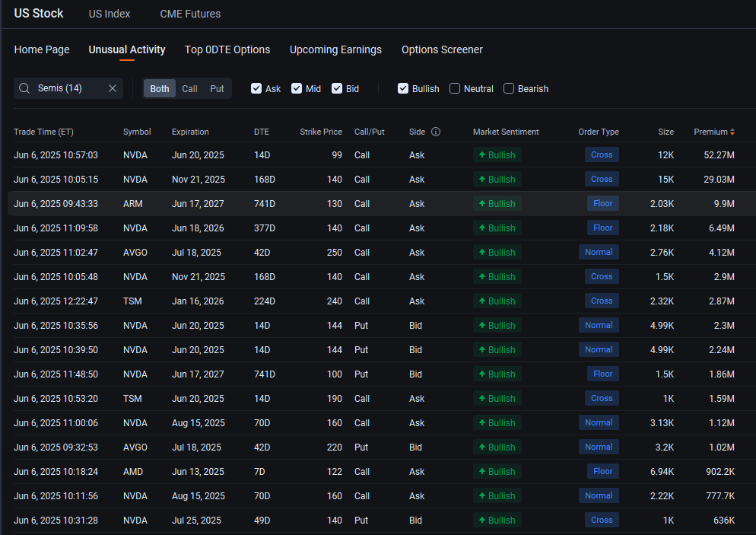The width and height of the screenshot is (756, 535).
Task: Filter by Call options only
Action: [x=189, y=89]
